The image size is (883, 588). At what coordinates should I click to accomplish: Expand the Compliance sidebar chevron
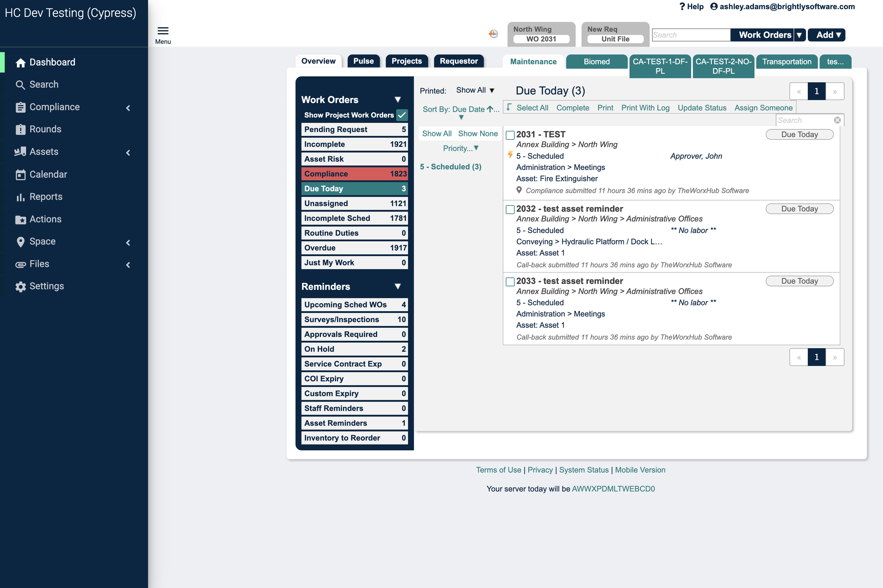(128, 108)
